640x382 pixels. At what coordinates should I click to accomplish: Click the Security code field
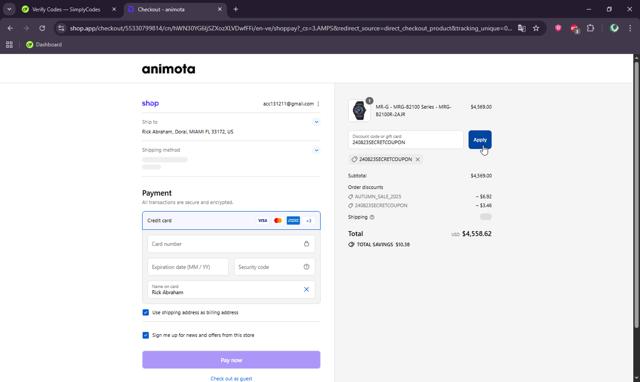click(274, 267)
